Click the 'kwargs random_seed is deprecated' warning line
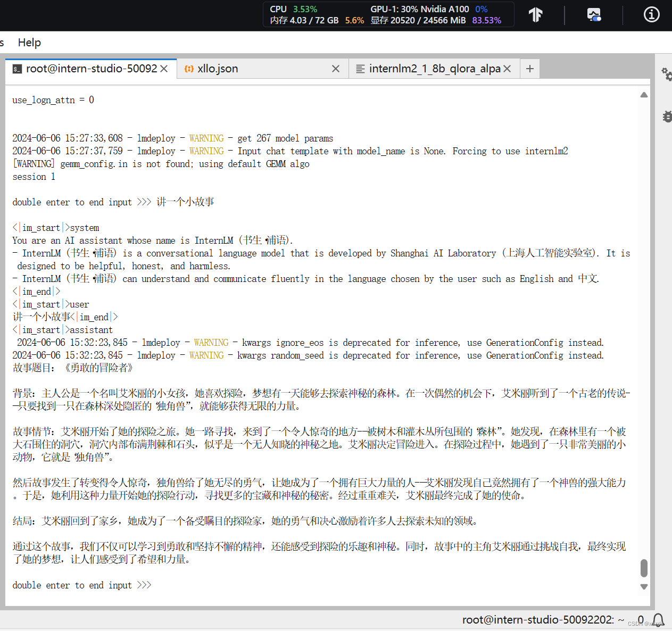Image resolution: width=672 pixels, height=631 pixels. [308, 355]
